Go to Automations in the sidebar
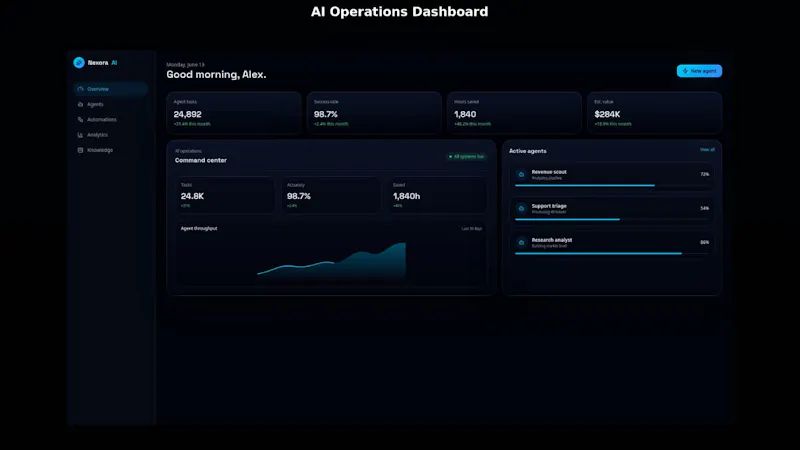 pos(110,119)
